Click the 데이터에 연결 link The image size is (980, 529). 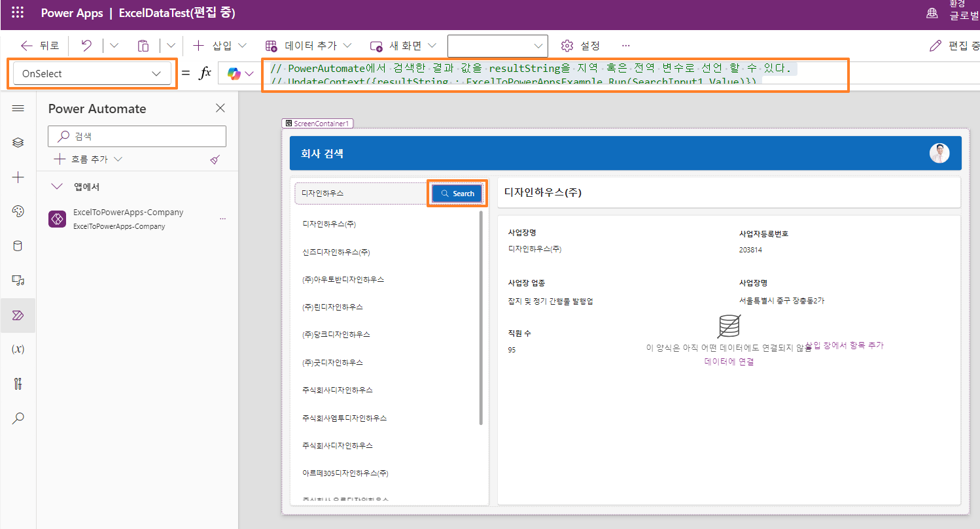click(x=729, y=362)
